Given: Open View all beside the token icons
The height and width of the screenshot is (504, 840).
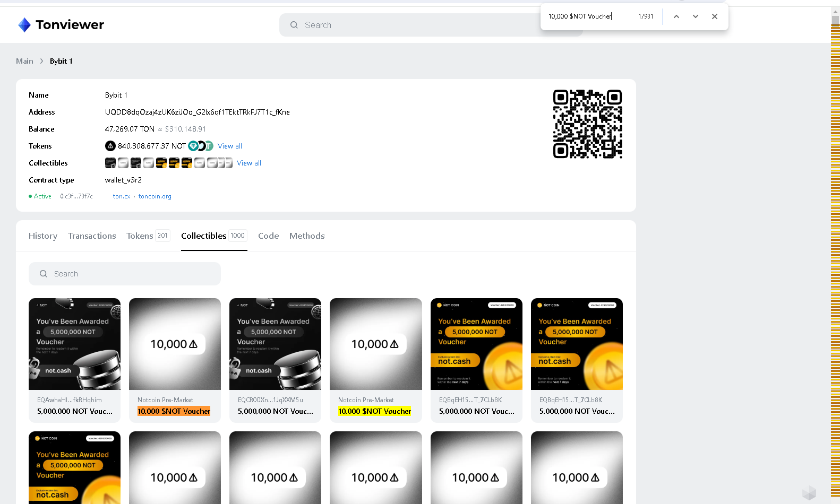Looking at the screenshot, I should pos(230,146).
